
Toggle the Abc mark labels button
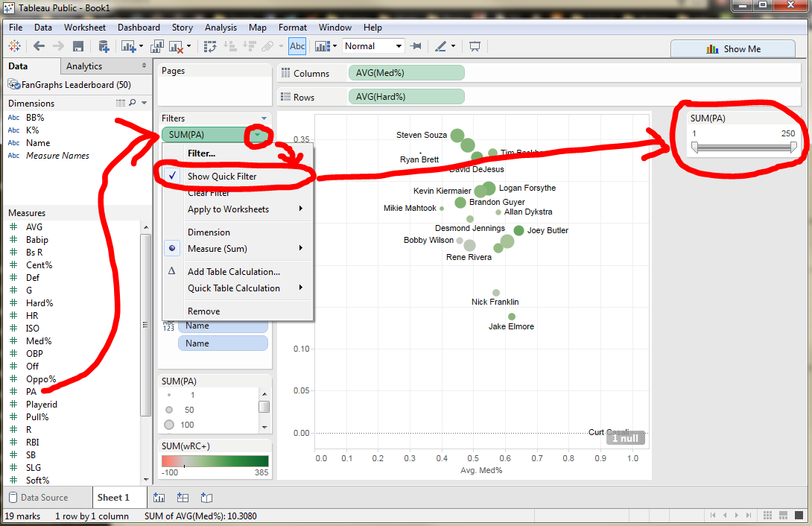(297, 46)
